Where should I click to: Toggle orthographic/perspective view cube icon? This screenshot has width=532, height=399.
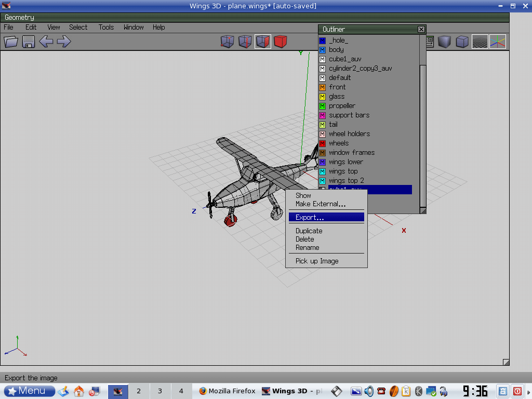click(x=461, y=42)
